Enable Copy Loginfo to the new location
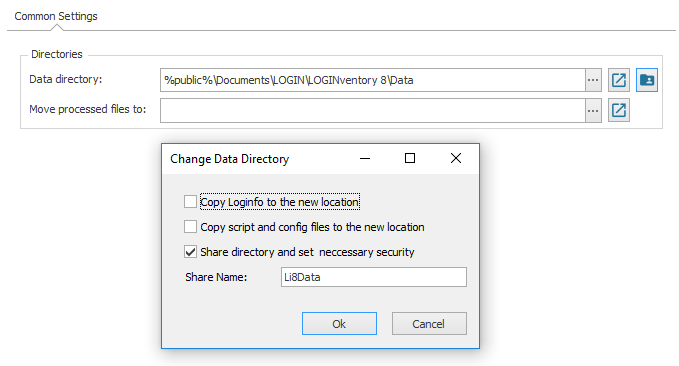This screenshot has height=366, width=679. coord(191,202)
